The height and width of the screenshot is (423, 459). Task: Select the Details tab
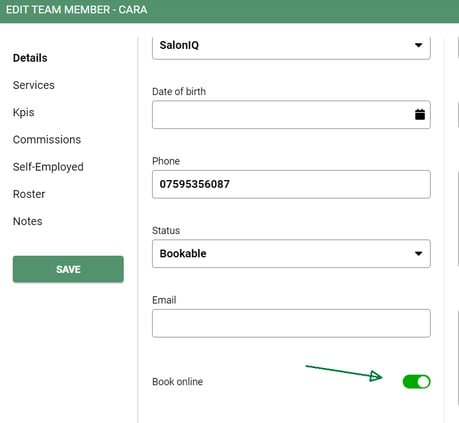tap(30, 58)
